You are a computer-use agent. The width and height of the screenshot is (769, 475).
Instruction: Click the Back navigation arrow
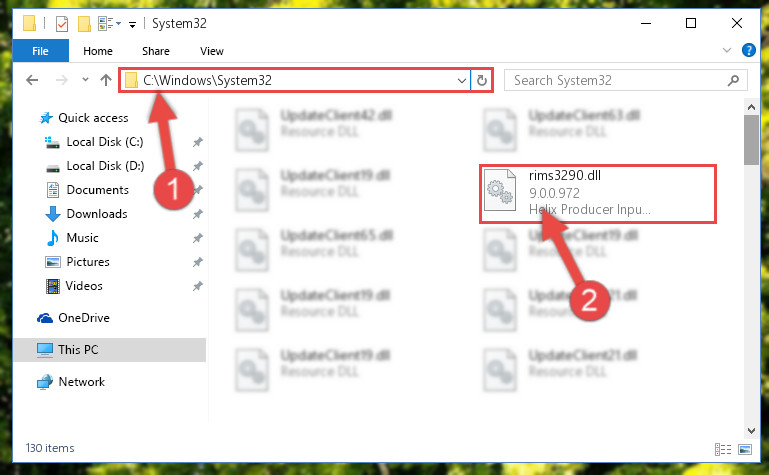coord(32,80)
